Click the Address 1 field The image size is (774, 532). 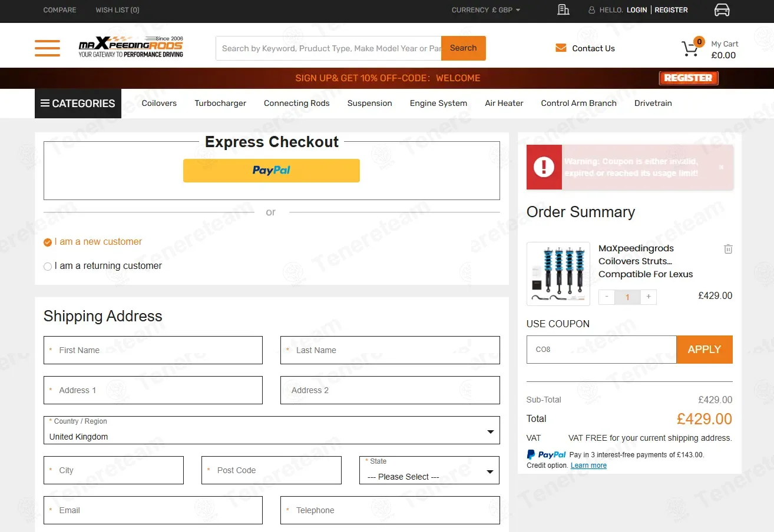tap(153, 390)
